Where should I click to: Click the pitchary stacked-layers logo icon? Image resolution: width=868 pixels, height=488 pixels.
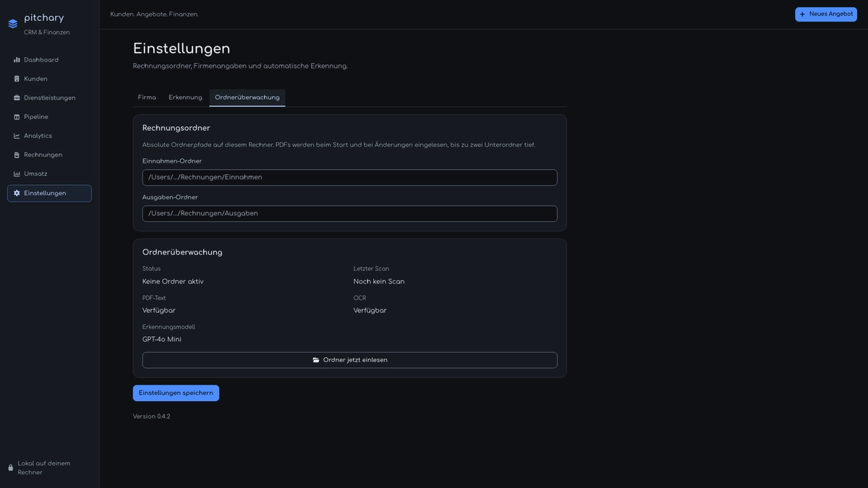(13, 24)
